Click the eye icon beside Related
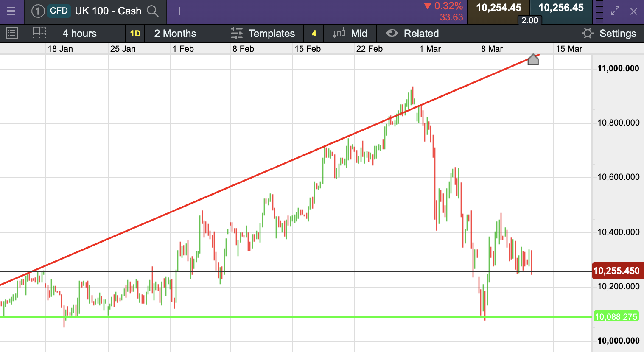 [392, 33]
